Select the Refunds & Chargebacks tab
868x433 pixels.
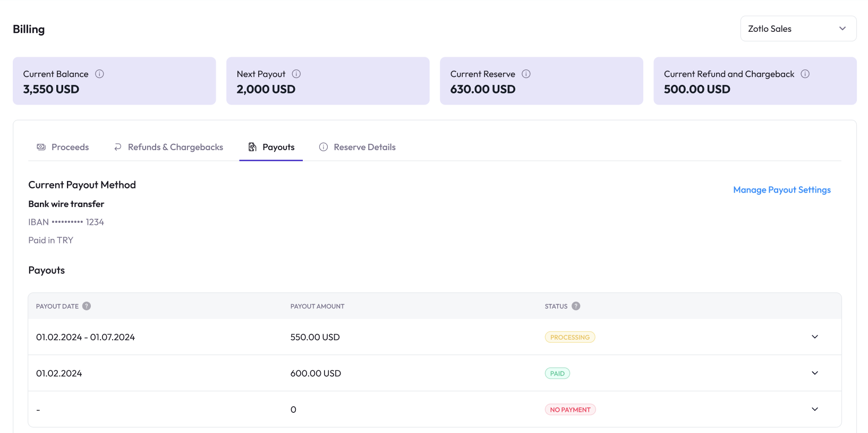(175, 147)
